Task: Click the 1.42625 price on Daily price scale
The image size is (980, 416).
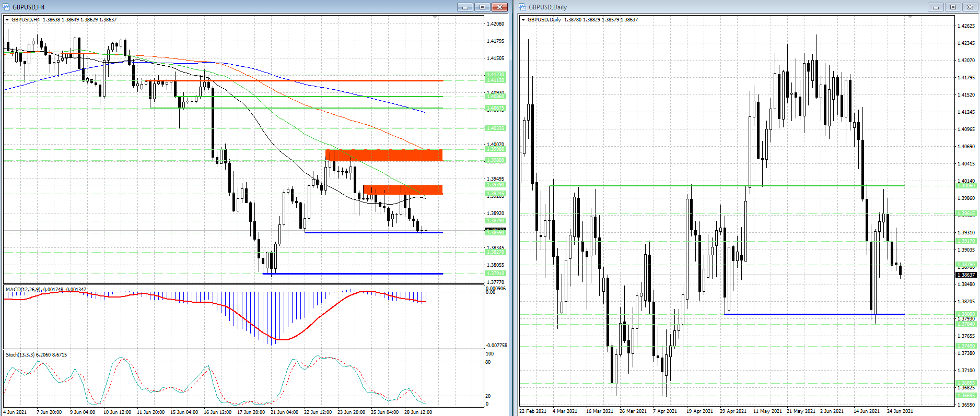Action: click(x=966, y=26)
